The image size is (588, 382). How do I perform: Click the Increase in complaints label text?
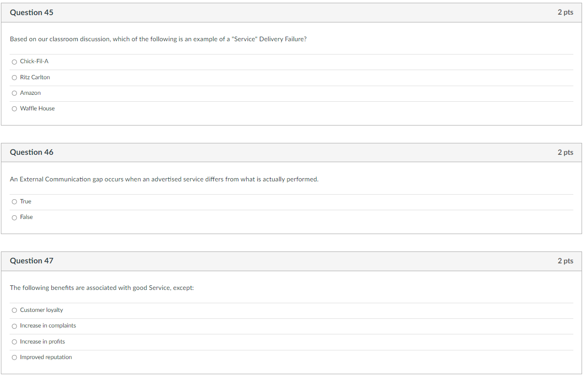48,326
